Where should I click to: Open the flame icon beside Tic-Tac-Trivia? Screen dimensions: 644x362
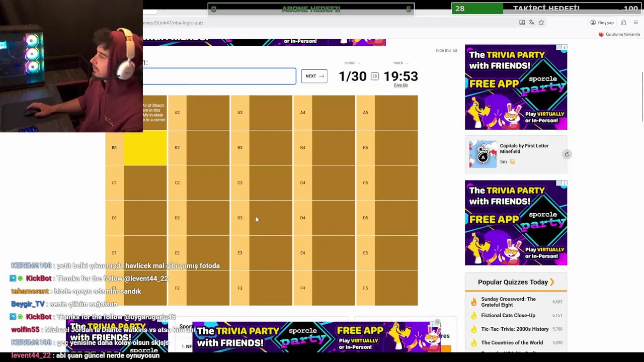[473, 329]
